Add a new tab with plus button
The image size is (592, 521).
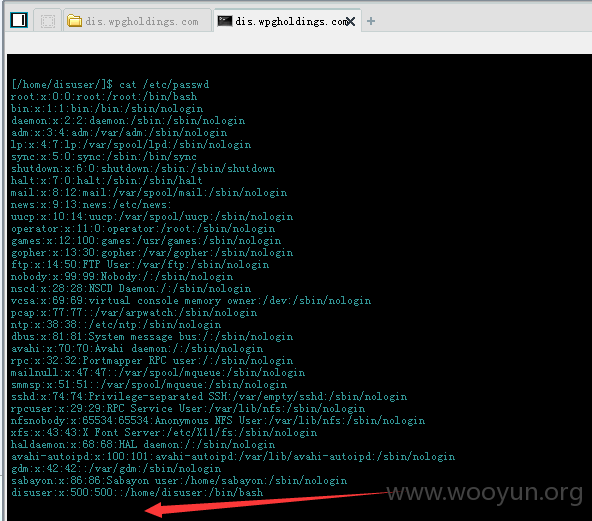pos(371,21)
